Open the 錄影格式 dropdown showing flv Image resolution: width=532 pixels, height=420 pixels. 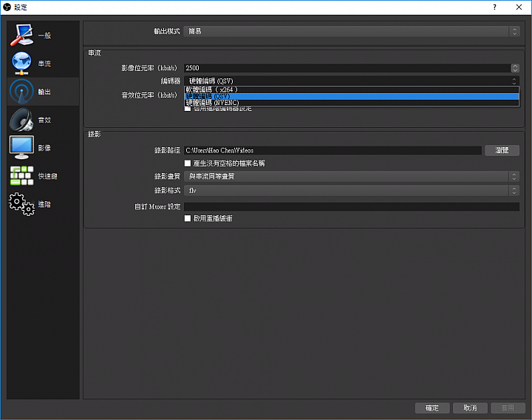pos(352,191)
